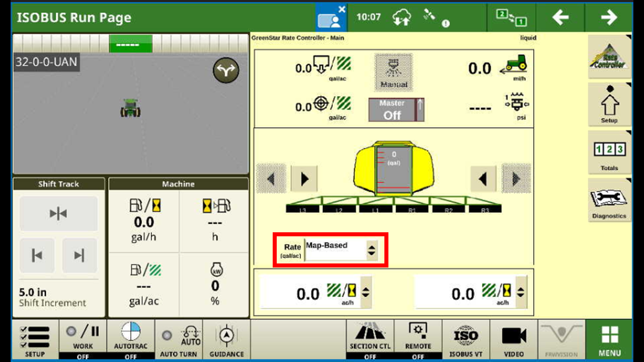This screenshot has width=644, height=362.
Task: Tap the active left boom section arrow
Action: 304,178
